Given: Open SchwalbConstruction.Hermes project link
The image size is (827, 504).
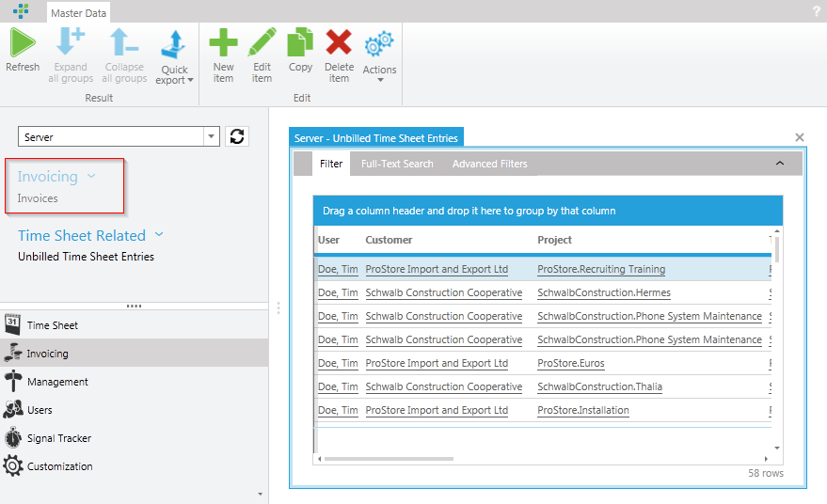Looking at the screenshot, I should [604, 292].
